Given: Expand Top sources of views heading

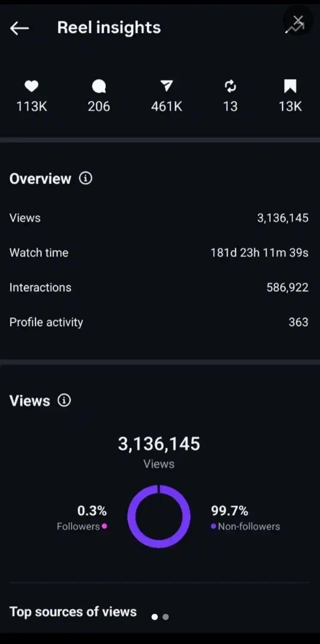Looking at the screenshot, I should [73, 612].
